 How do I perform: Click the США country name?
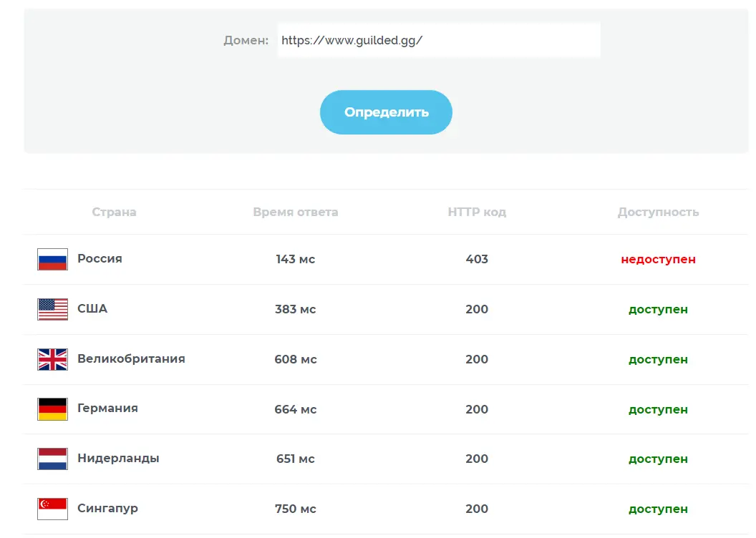tap(92, 308)
